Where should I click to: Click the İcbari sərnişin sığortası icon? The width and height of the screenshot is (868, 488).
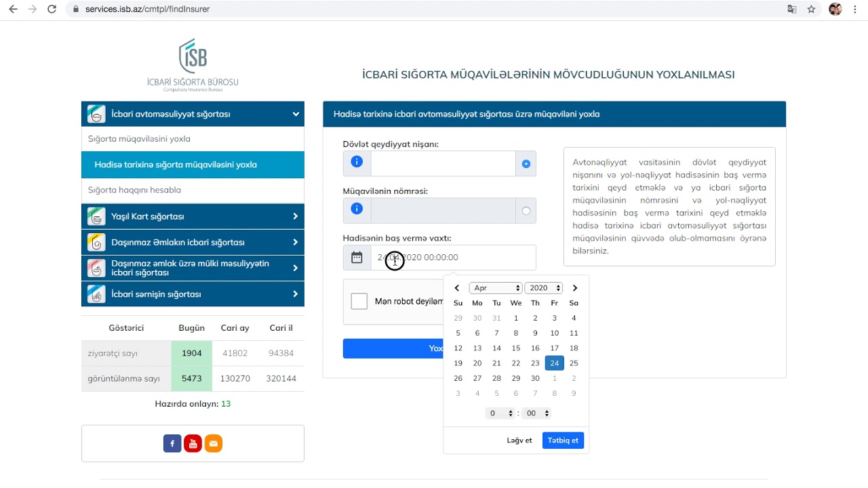(96, 294)
